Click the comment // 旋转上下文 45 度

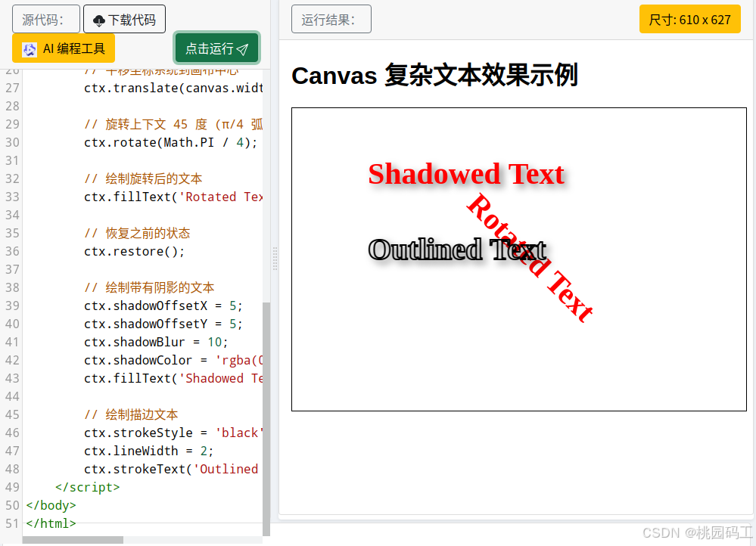173,124
